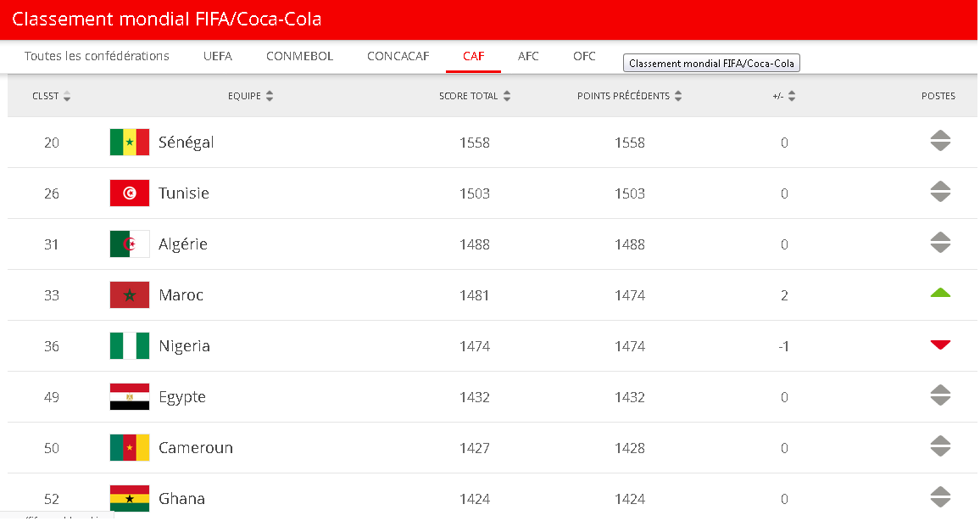Click the Sénégal flag icon

click(x=130, y=142)
